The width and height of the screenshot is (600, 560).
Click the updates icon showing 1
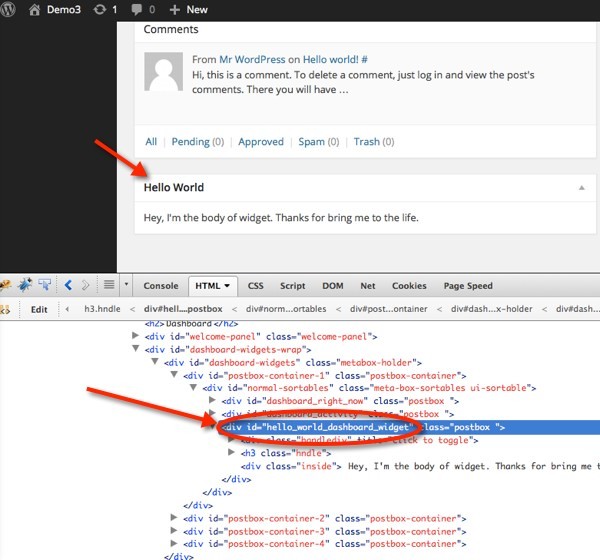(105, 10)
